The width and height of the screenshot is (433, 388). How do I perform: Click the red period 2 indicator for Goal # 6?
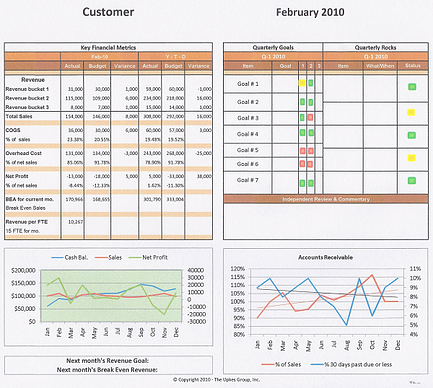pyautogui.click(x=310, y=164)
